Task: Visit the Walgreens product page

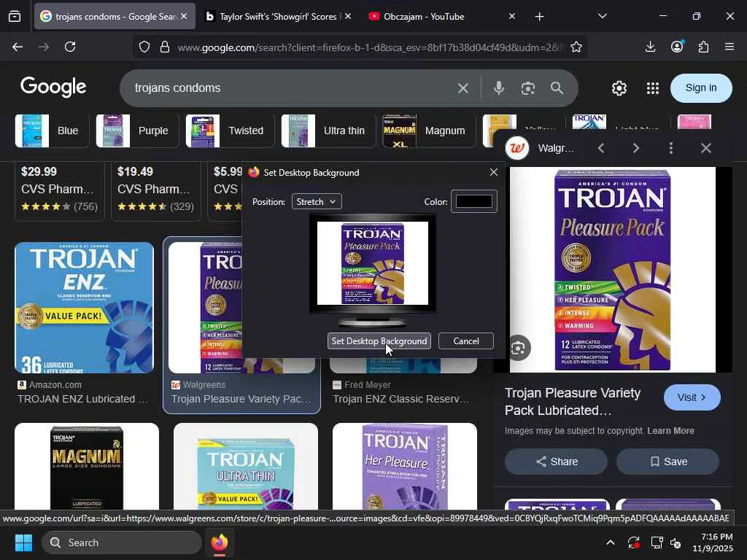Action: (x=692, y=397)
